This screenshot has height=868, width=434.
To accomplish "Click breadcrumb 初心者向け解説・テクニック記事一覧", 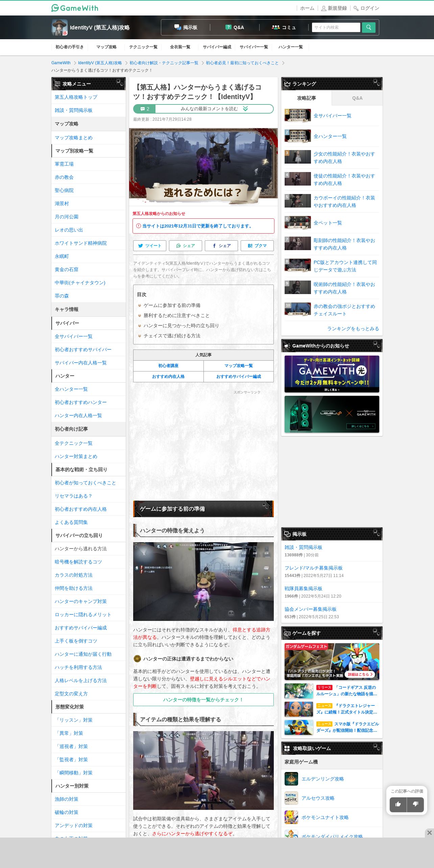I will tap(164, 63).
